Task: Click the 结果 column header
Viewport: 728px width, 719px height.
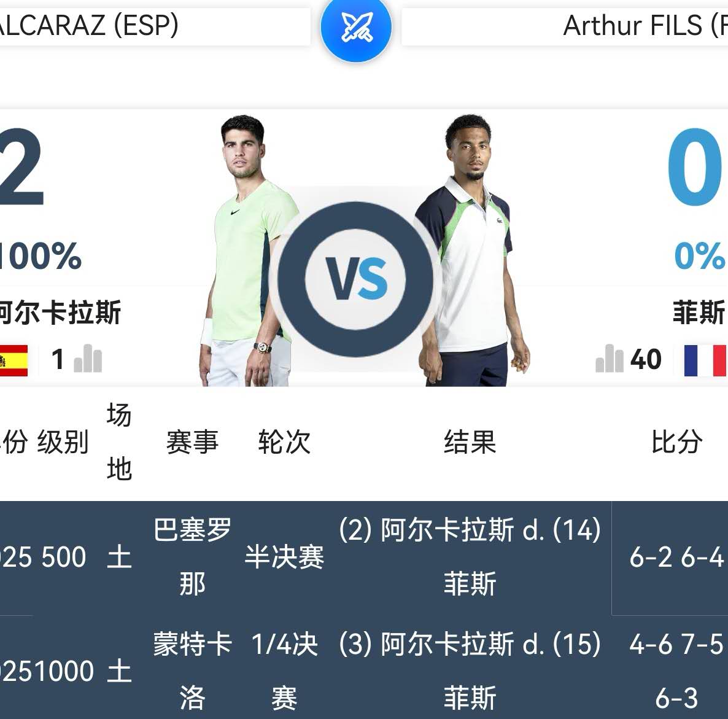Action: tap(470, 442)
